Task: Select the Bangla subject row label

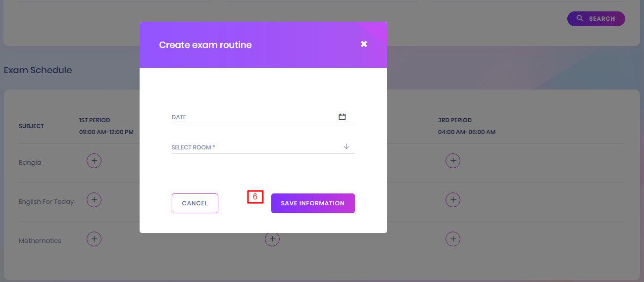Action: (x=30, y=163)
